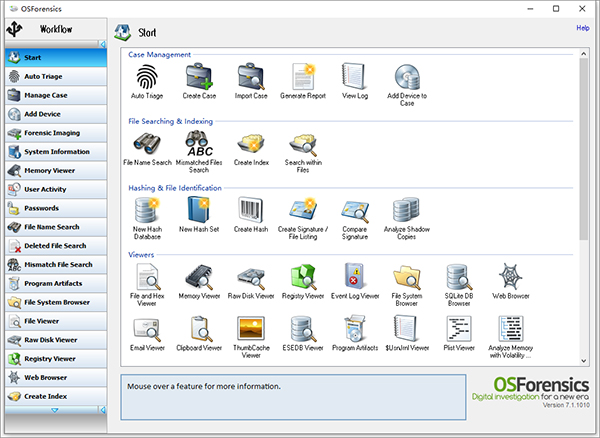The height and width of the screenshot is (438, 600).
Task: Open Deleted File Search from sidebar
Action: tap(56, 246)
